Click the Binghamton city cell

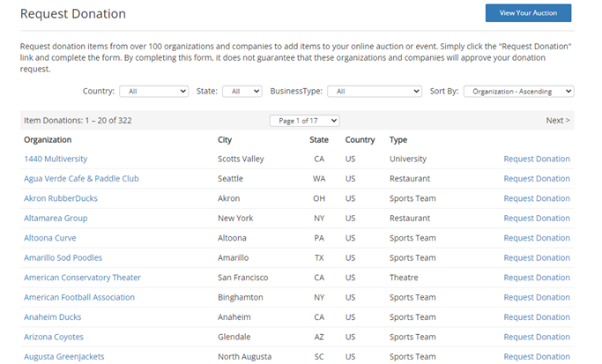pos(241,297)
